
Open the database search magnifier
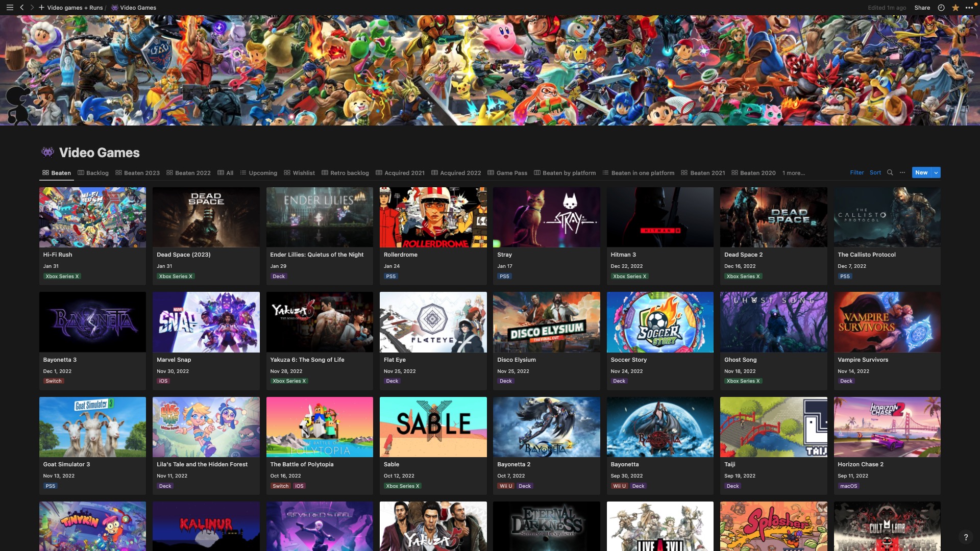[x=890, y=172]
